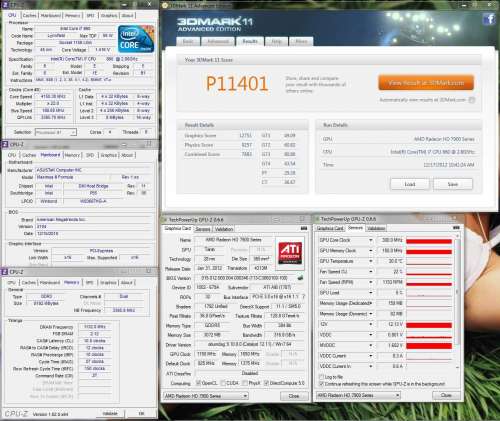
Task: Open the About tab in top CPU-Z window
Action: pyautogui.click(x=127, y=15)
